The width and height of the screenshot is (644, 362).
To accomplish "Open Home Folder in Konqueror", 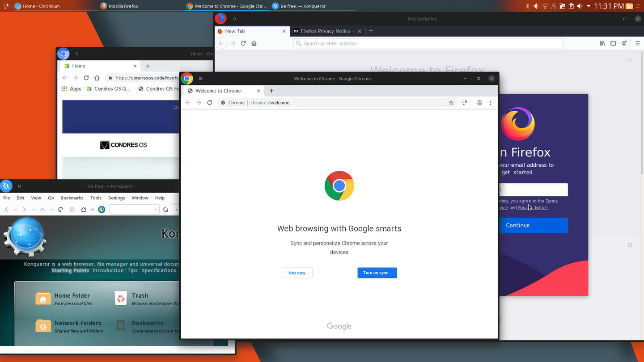I will pyautogui.click(x=64, y=299).
